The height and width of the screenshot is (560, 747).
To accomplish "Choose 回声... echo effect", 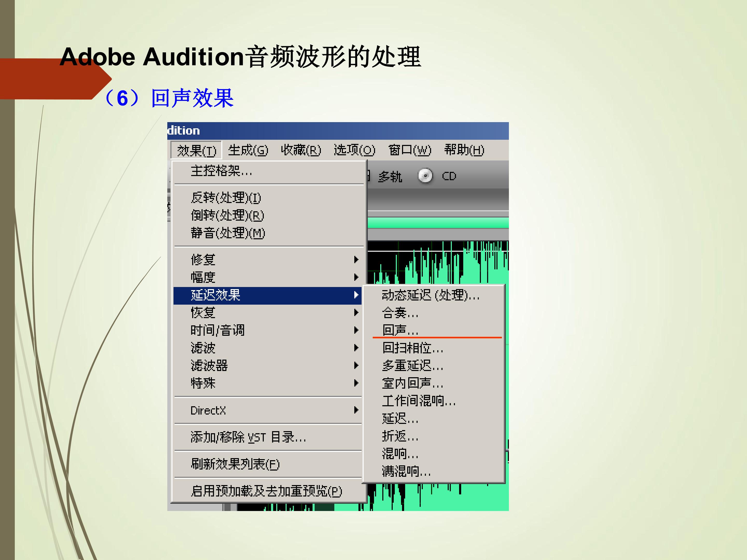I will click(x=434, y=331).
